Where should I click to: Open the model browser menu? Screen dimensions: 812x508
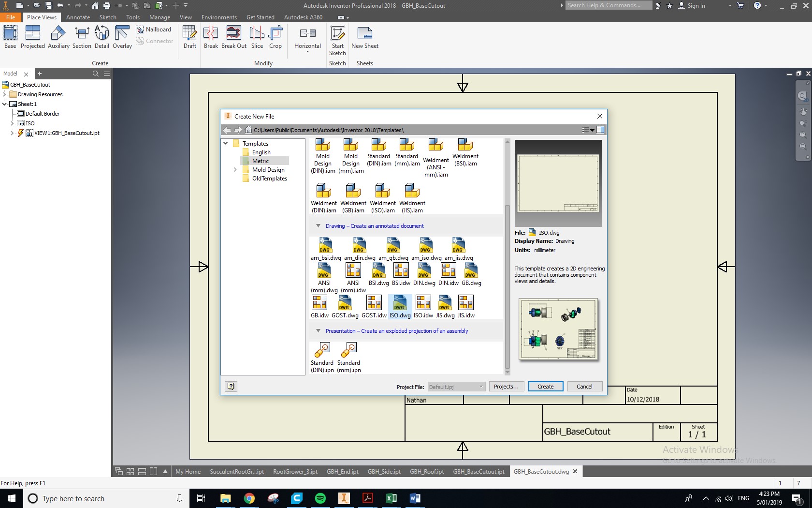(107, 74)
